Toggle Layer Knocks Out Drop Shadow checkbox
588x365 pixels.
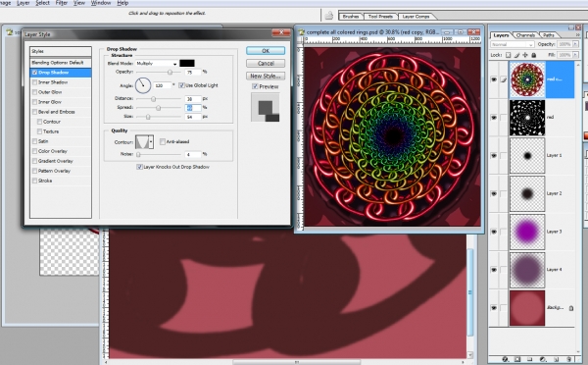click(x=139, y=167)
